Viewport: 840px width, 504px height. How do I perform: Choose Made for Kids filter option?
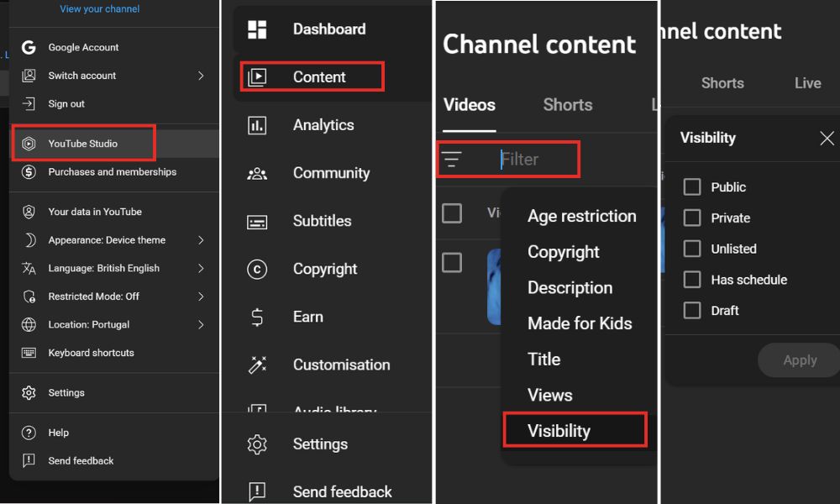580,323
